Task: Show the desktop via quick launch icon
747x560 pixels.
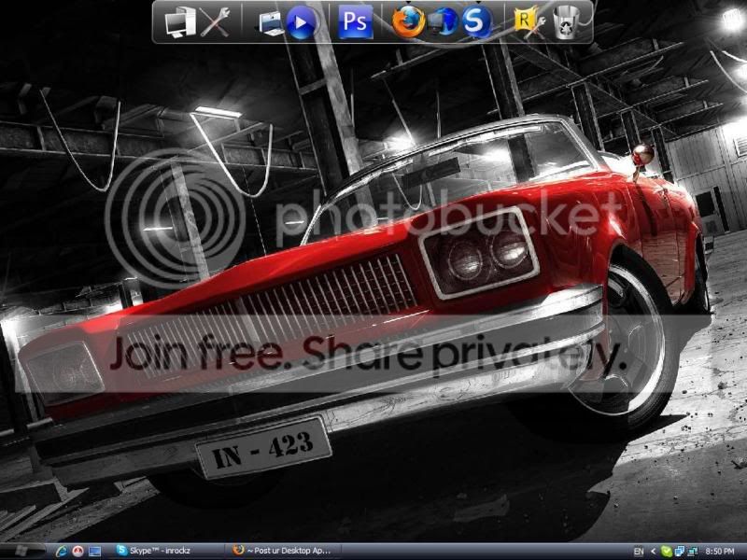Action: pos(95,552)
